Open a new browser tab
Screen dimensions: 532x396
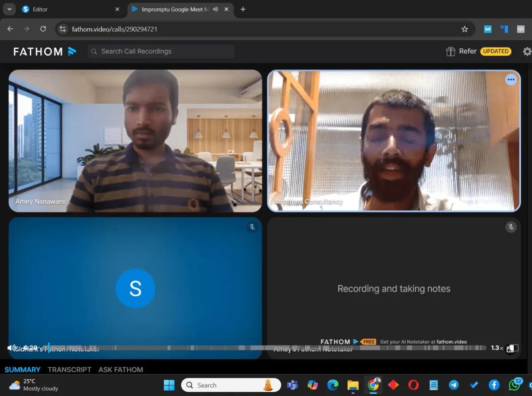pos(243,9)
